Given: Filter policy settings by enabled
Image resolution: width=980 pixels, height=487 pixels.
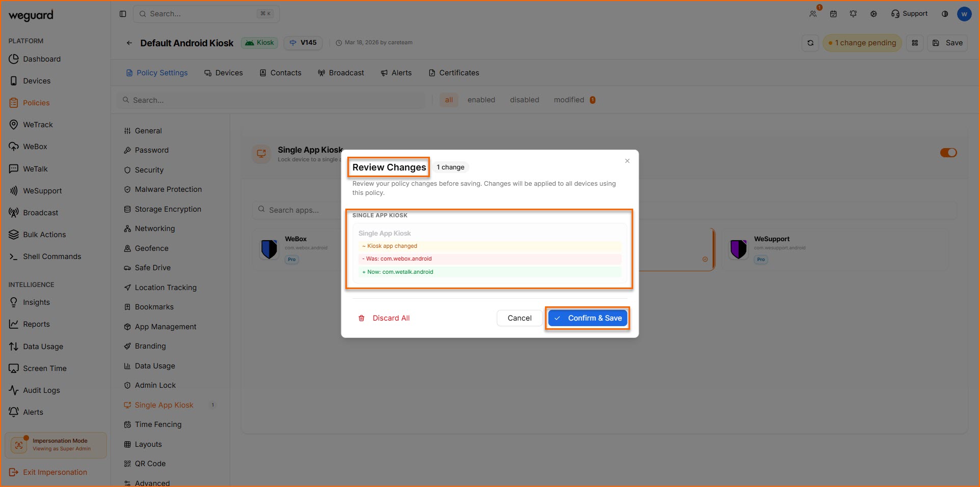Looking at the screenshot, I should point(481,100).
